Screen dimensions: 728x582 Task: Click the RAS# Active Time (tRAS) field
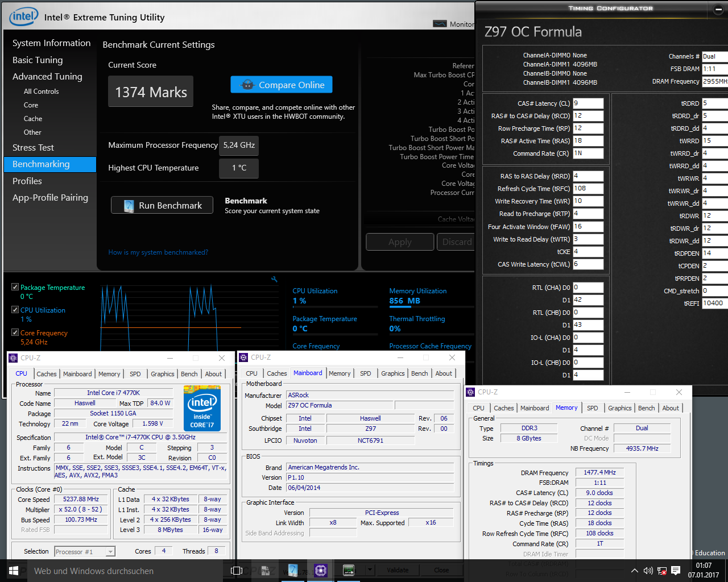point(588,141)
